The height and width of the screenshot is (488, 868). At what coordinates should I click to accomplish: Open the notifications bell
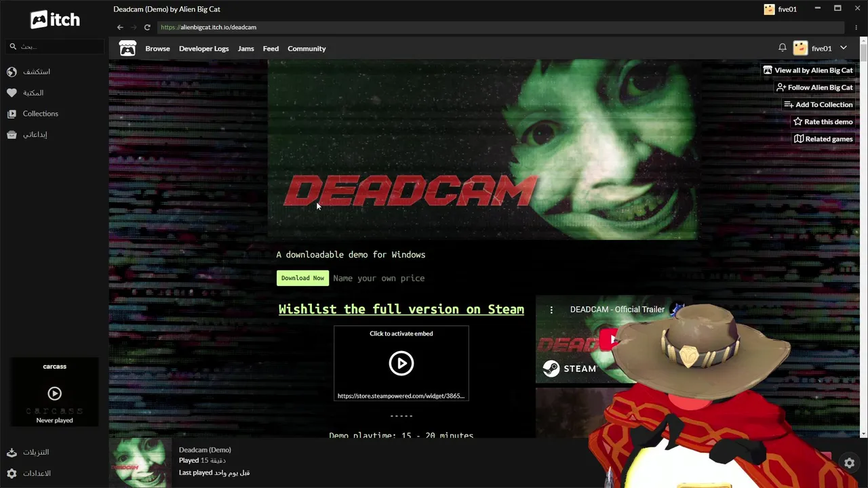[x=783, y=47]
